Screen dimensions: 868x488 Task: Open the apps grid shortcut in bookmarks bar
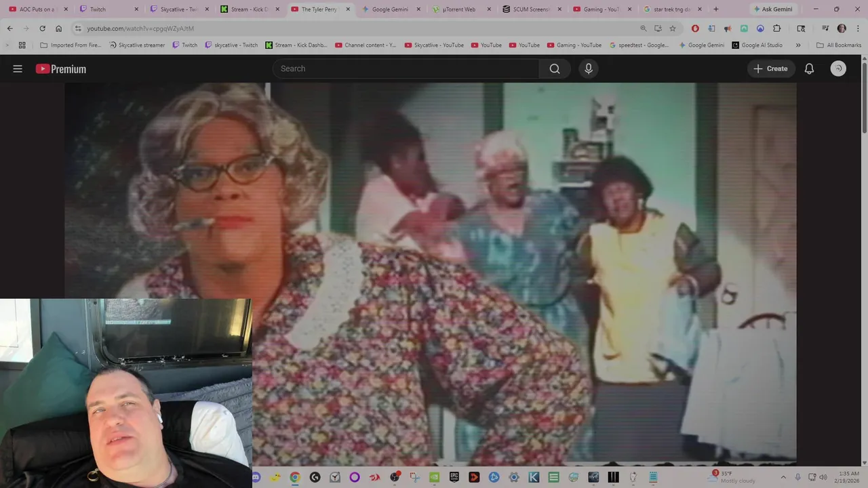point(22,45)
